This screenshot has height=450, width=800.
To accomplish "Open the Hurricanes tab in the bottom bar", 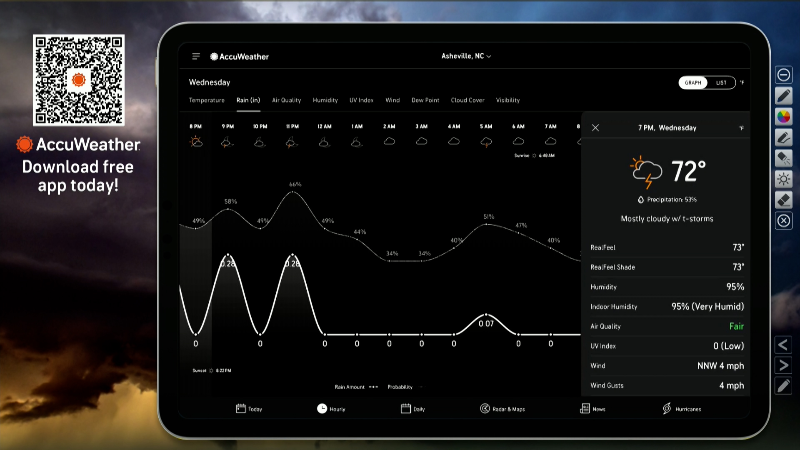I will (681, 409).
